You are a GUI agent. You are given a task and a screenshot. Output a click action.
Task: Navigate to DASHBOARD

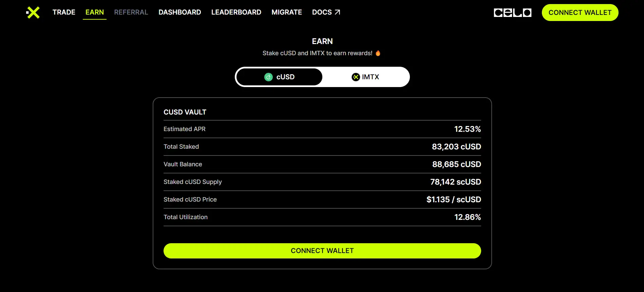click(180, 12)
